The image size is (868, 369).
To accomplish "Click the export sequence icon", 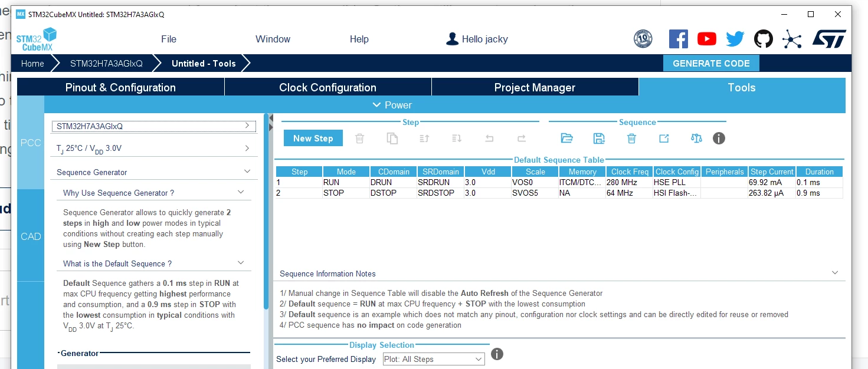I will 664,139.
